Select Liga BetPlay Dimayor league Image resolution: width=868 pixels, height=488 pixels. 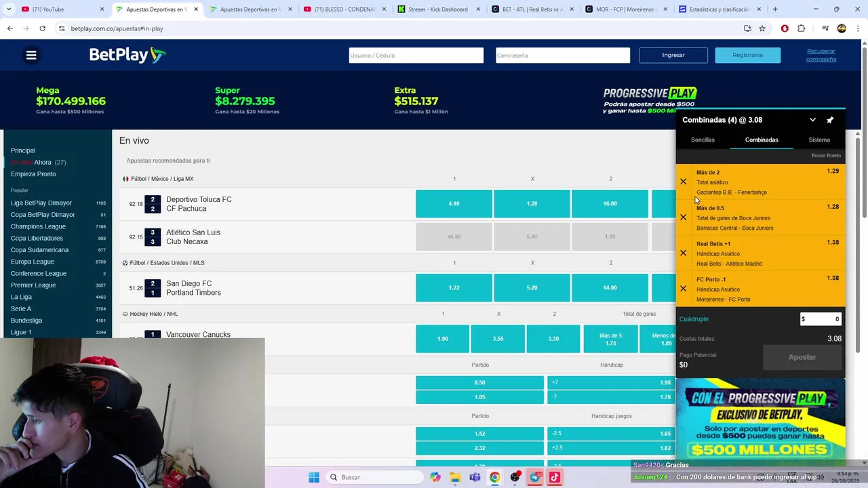(x=41, y=203)
